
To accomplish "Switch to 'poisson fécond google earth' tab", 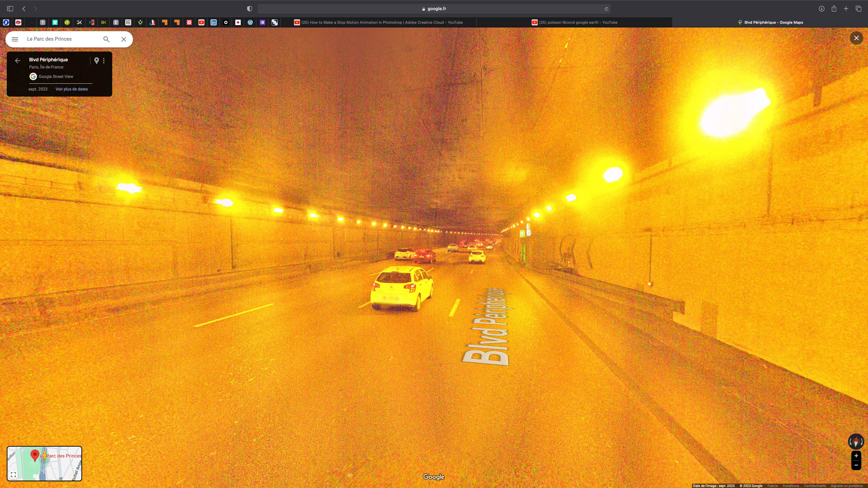I will click(x=574, y=22).
